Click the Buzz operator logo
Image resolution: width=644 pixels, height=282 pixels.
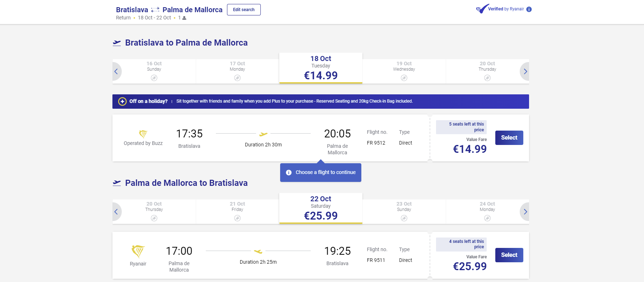[143, 134]
